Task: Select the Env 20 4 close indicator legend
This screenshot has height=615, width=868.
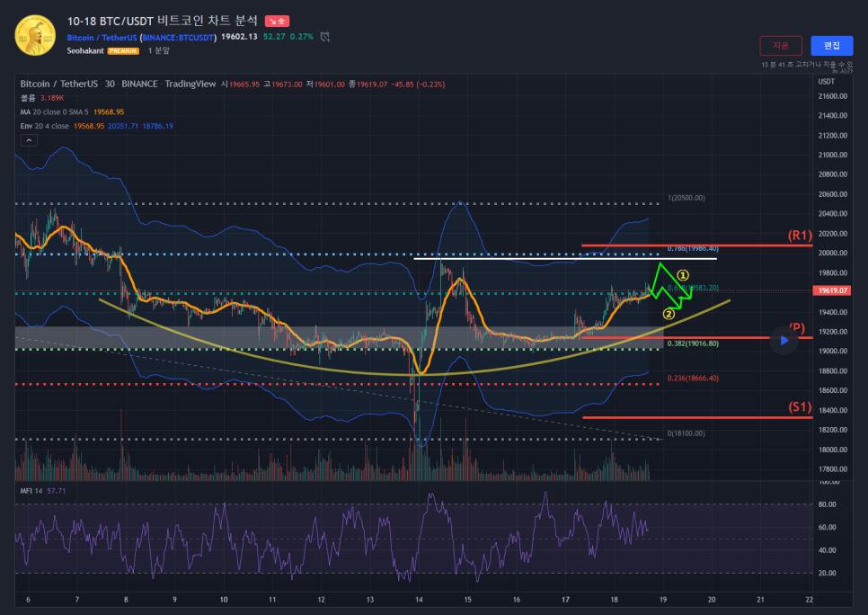Action: pos(45,126)
